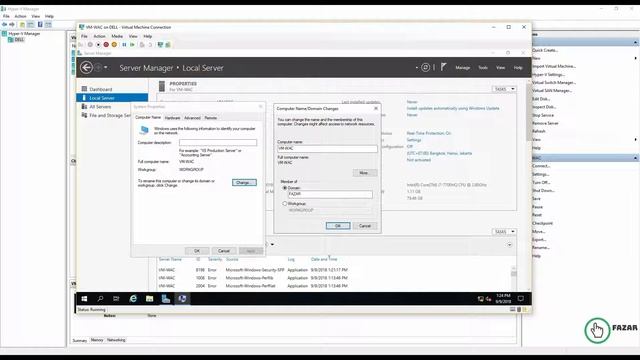Click the Computer name field
This screenshot has height=360, width=640.
327,149
